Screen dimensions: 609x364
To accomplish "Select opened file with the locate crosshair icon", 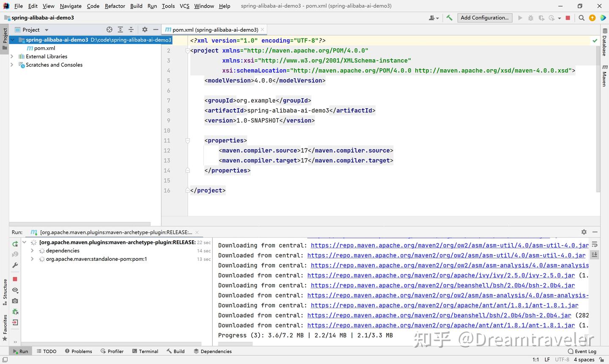I will pyautogui.click(x=110, y=30).
